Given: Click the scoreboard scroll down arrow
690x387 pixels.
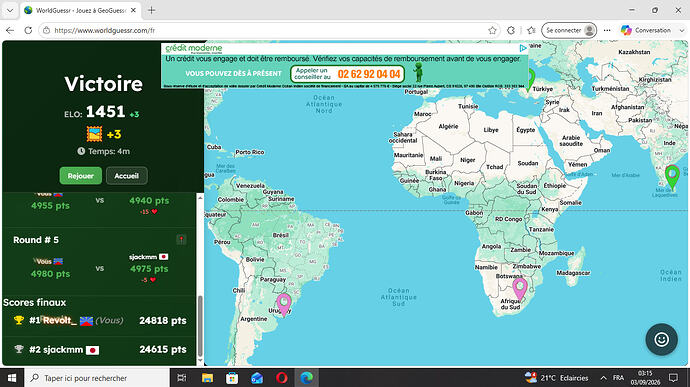Looking at the screenshot, I should (200, 361).
